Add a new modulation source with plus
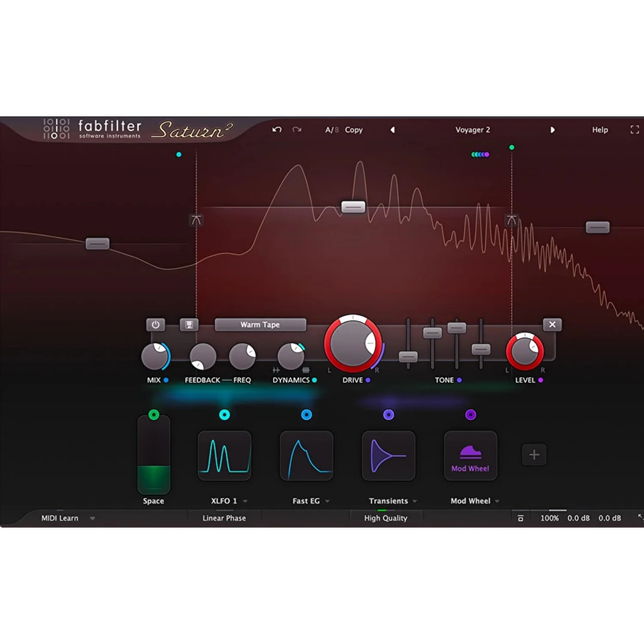 point(534,455)
